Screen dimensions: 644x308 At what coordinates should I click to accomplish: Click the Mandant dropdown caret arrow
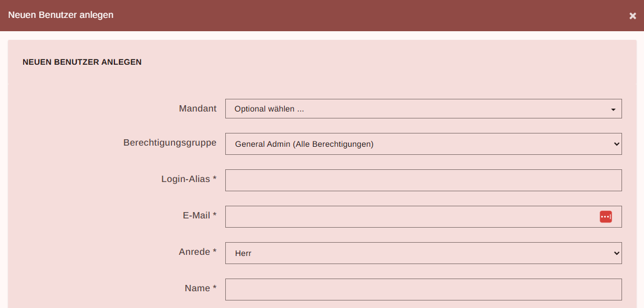[613, 109]
